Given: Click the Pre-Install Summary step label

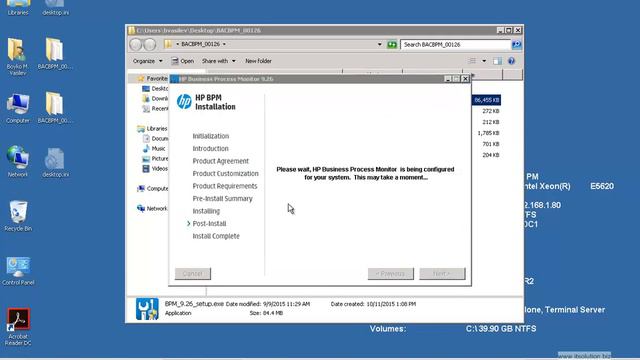Looking at the screenshot, I should pos(222,199).
